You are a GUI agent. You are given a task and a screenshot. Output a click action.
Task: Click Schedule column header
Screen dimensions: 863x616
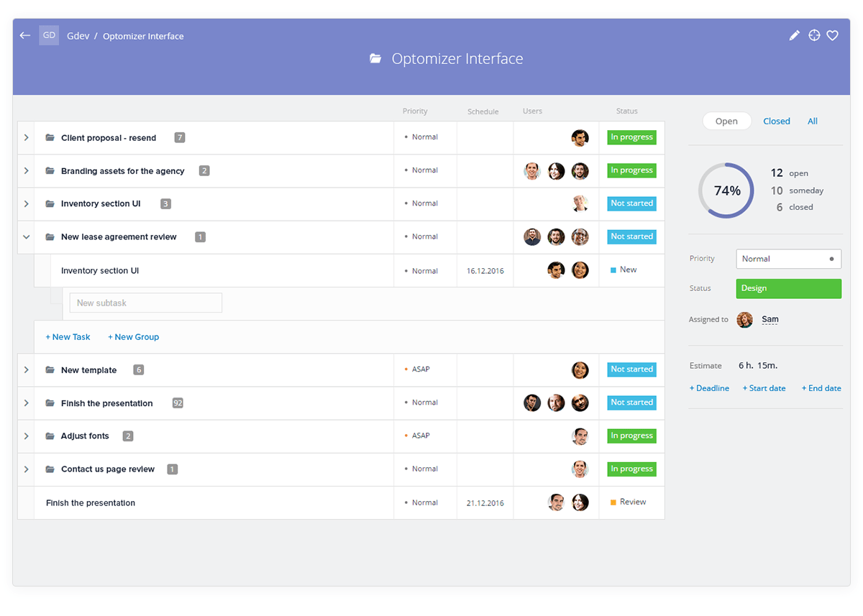coord(483,112)
